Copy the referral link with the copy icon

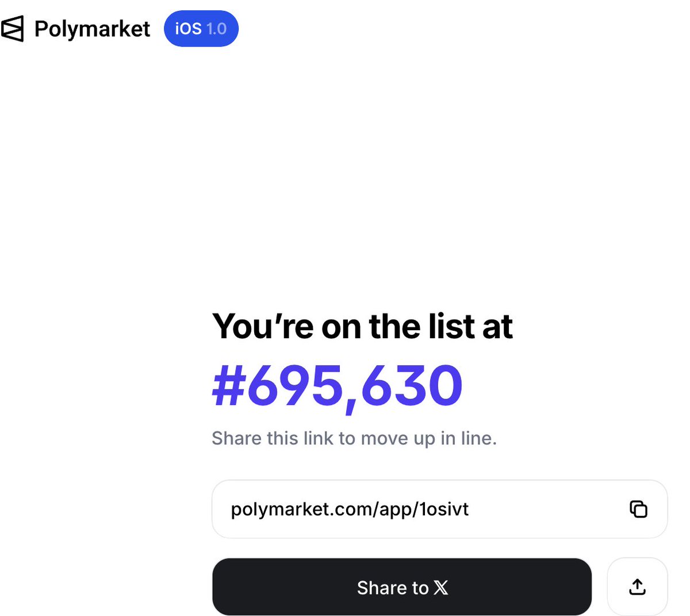[638, 509]
